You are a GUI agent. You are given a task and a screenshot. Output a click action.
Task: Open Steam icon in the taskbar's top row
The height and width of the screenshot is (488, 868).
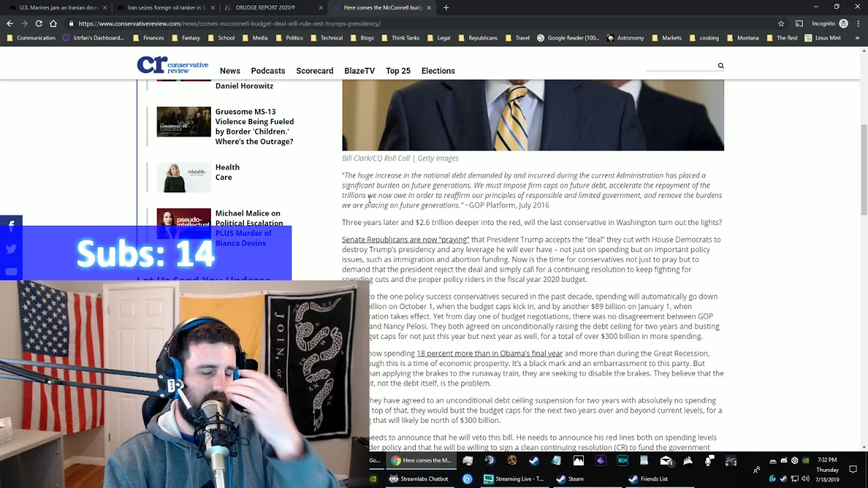click(x=534, y=461)
